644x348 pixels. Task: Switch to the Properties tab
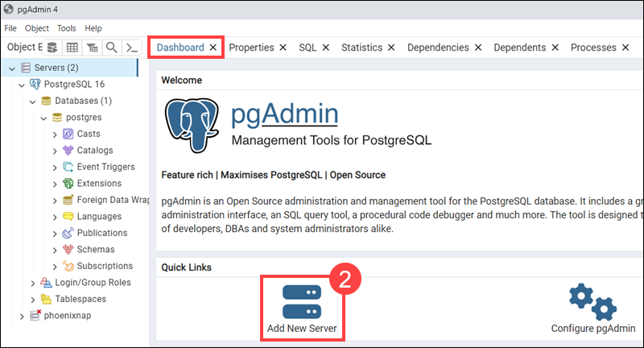click(x=251, y=48)
